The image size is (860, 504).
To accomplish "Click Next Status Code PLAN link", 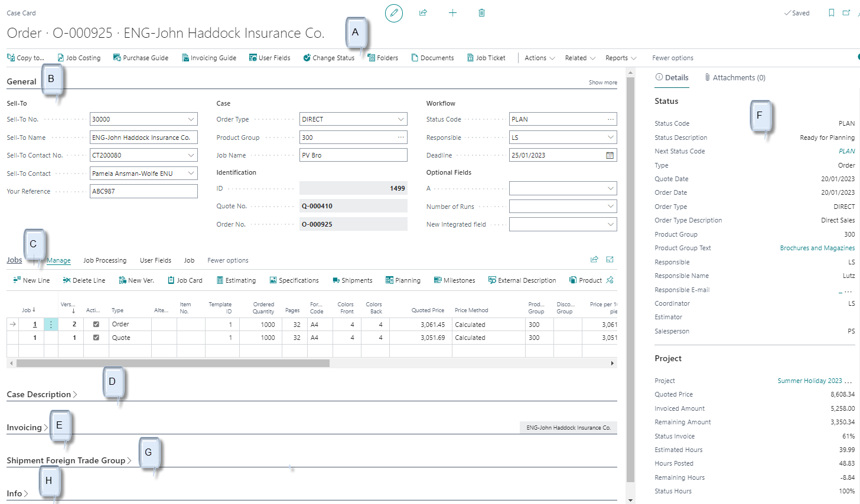I will coord(846,151).
